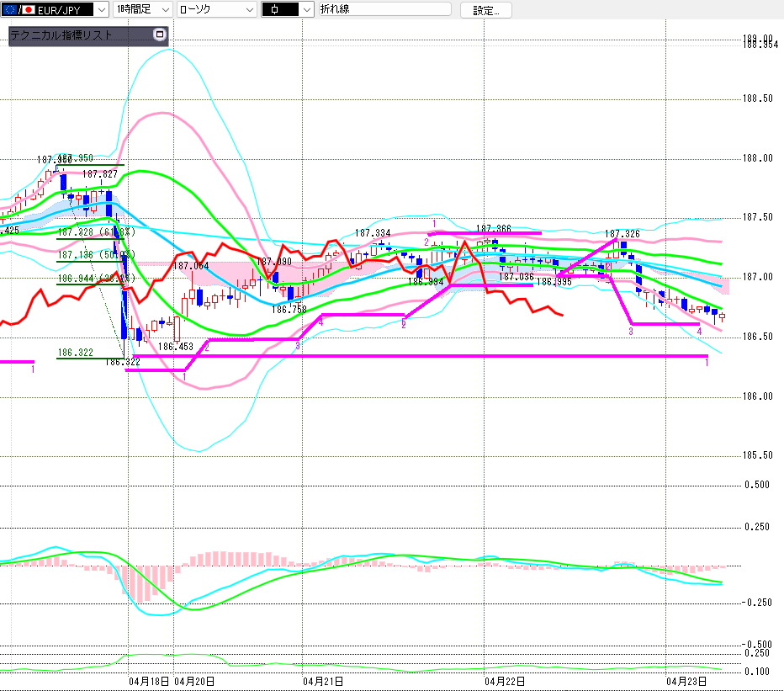The width and height of the screenshot is (784, 691).
Task: Select the 04月22日 date marker
Action: point(505,680)
